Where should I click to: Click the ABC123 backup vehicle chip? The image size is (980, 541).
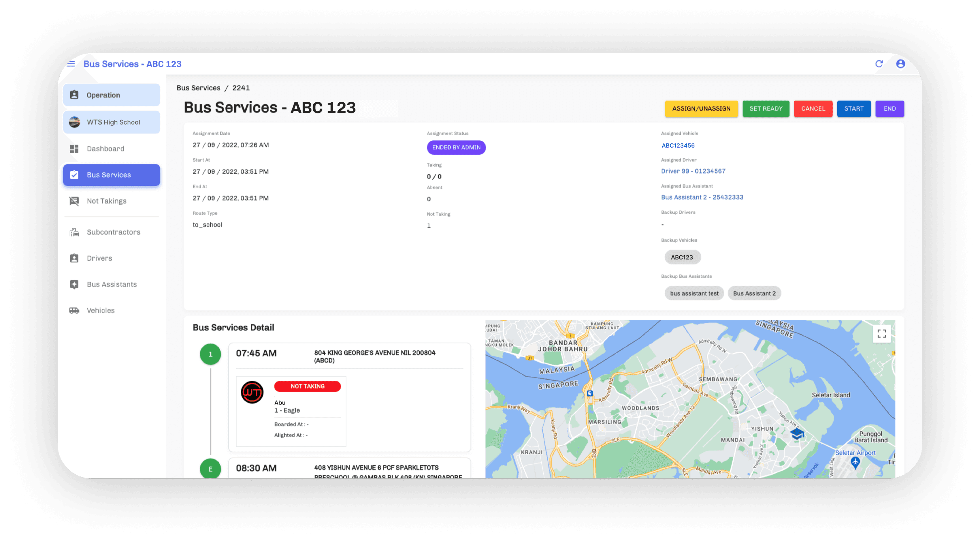point(683,257)
